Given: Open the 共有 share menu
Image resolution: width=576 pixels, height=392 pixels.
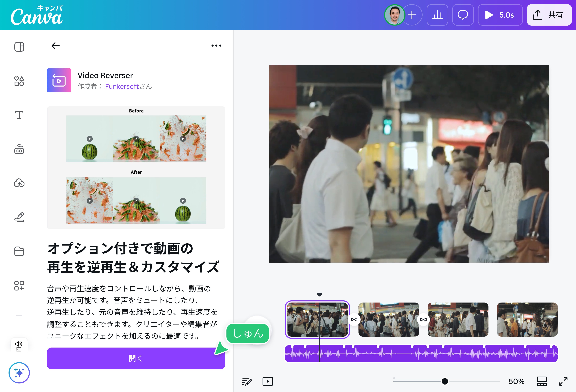Looking at the screenshot, I should point(549,15).
